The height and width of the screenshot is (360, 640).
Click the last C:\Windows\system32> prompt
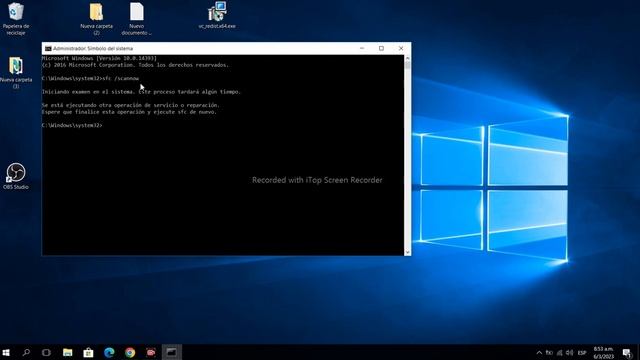pos(72,125)
